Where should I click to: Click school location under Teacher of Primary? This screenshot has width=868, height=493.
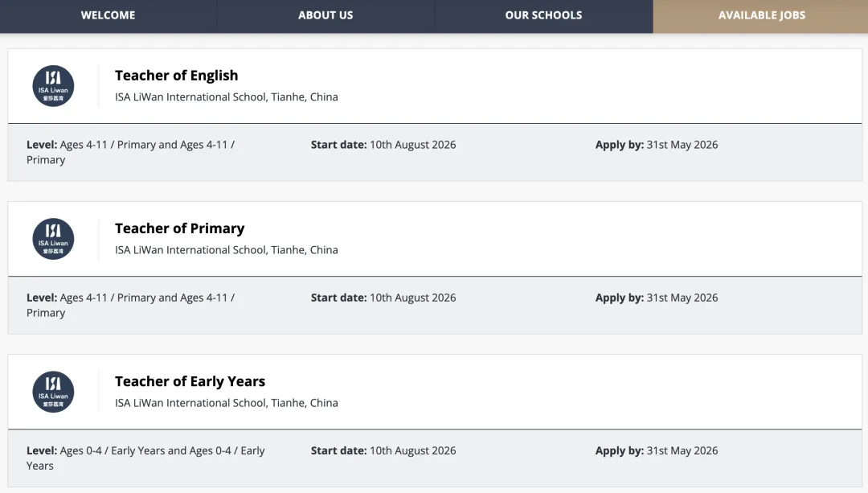pyautogui.click(x=226, y=250)
